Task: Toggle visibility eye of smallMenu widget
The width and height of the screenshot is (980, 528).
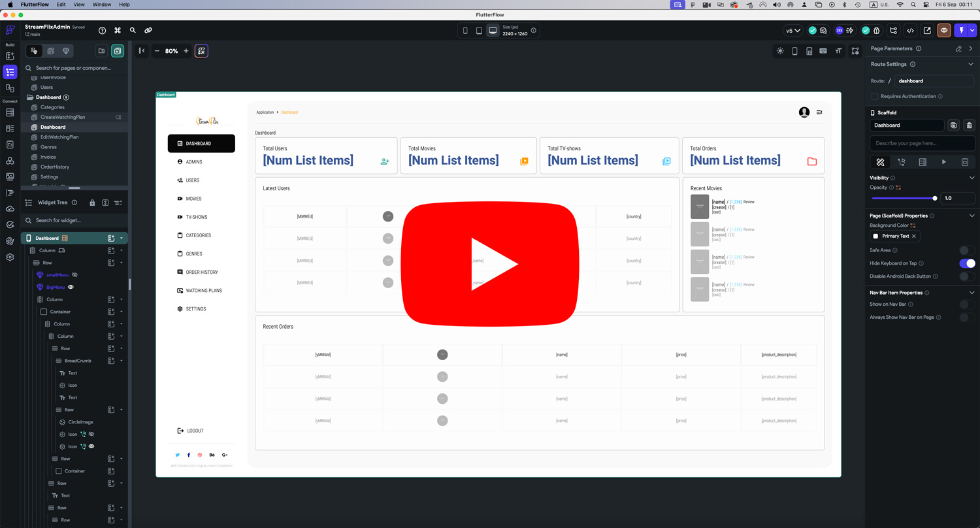Action: [x=74, y=275]
